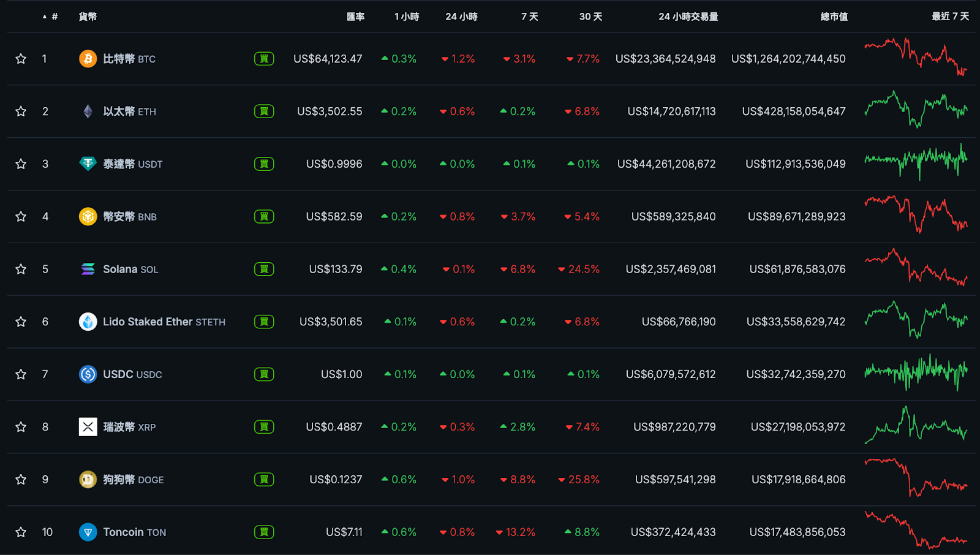The height and width of the screenshot is (555, 980).
Task: Select Dogecoin price US$0.1237
Action: [x=336, y=480]
